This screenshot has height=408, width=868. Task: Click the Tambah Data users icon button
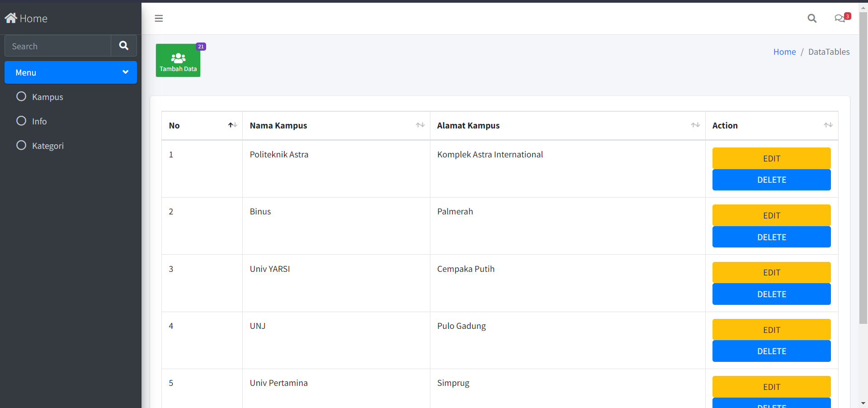coord(178,60)
